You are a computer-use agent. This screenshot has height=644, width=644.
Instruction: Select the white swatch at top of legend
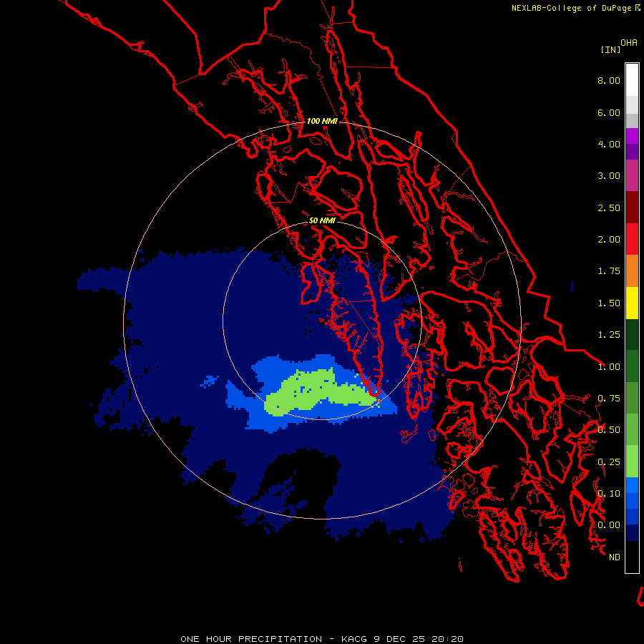(632, 79)
